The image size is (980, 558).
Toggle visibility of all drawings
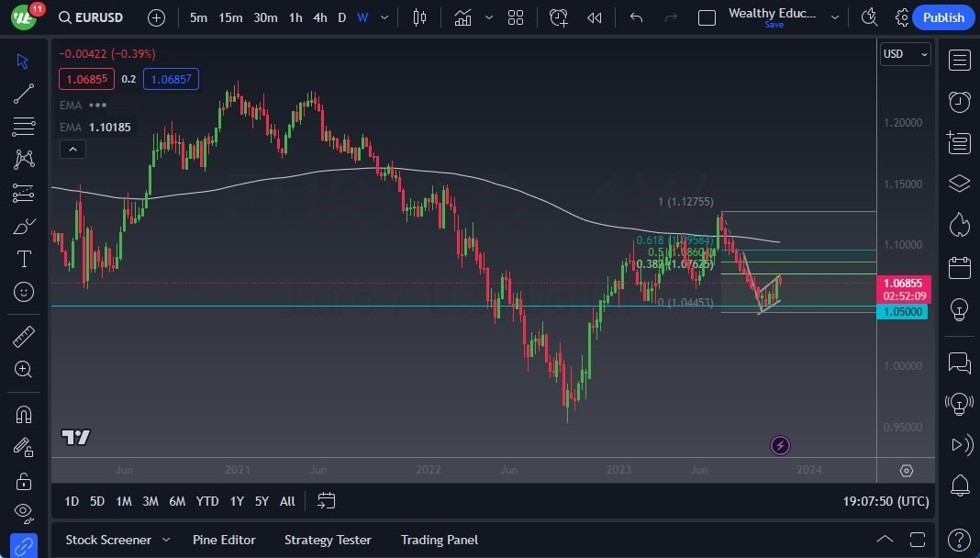tap(23, 513)
